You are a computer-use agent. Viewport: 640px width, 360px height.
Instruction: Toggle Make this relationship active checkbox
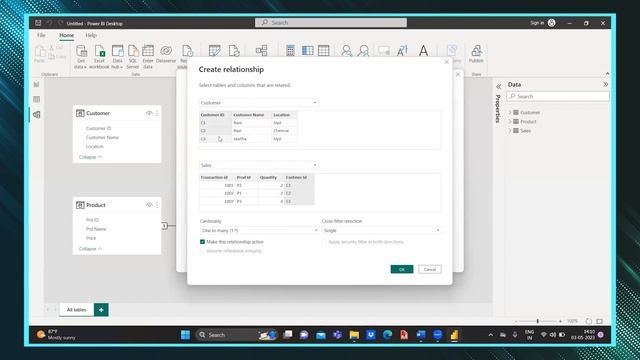click(x=202, y=242)
